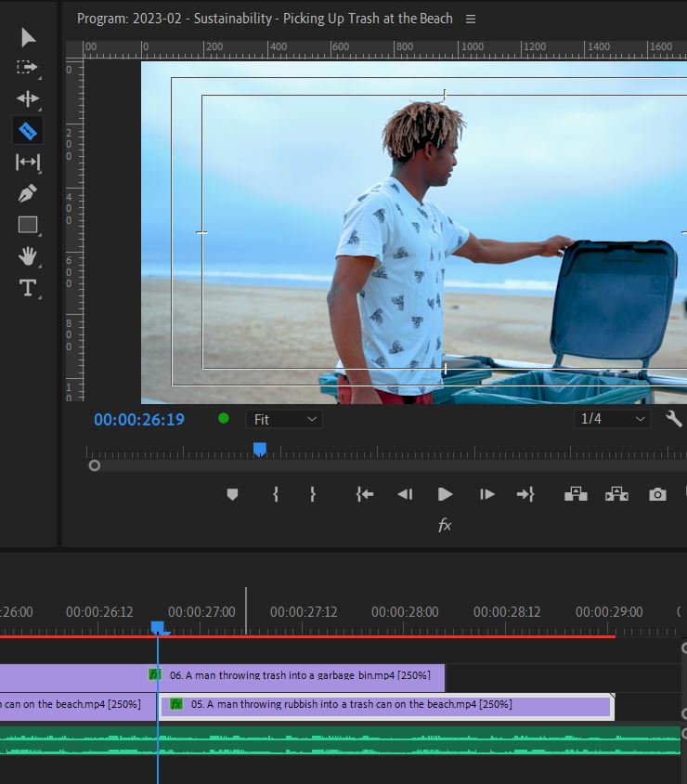
Task: Click the 00:00:26:12 timeline ruler mark
Action: (x=99, y=612)
